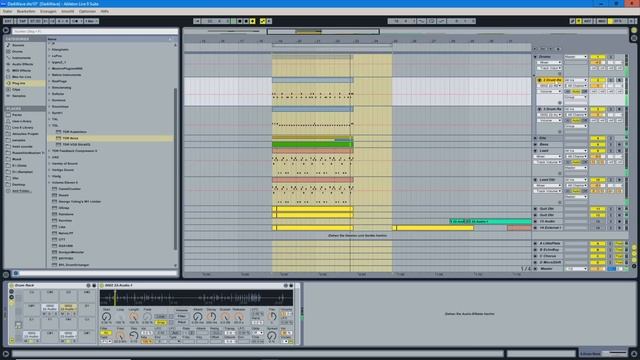Image resolution: width=640 pixels, height=360 pixels.
Task: Click the browser search field
Action: coord(95,31)
